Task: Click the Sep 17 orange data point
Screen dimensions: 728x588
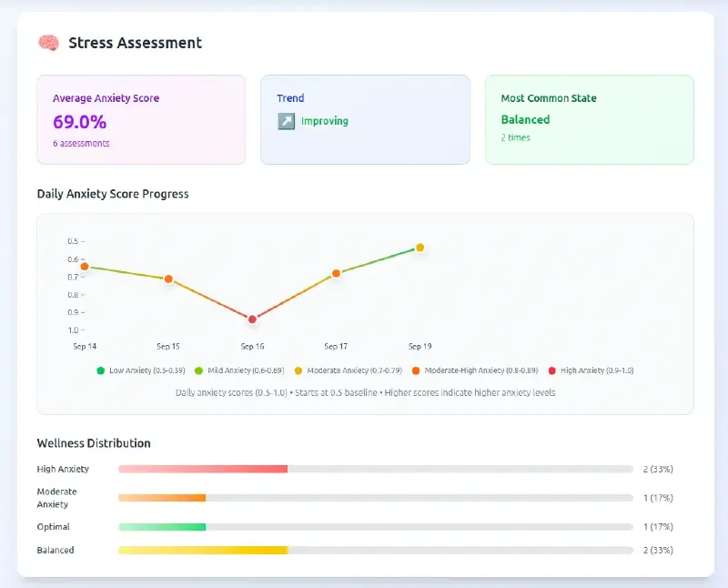Action: 336,273
